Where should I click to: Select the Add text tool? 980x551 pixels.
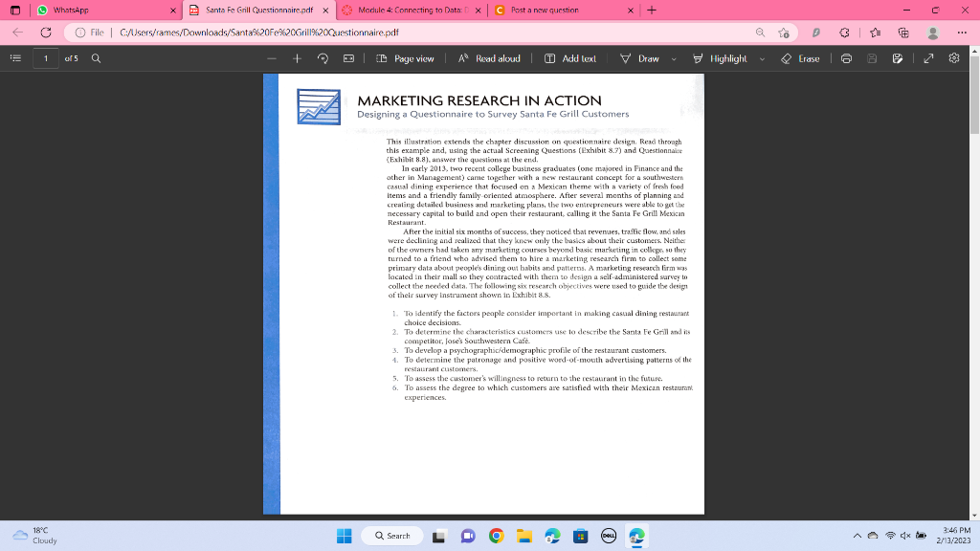[x=570, y=58]
